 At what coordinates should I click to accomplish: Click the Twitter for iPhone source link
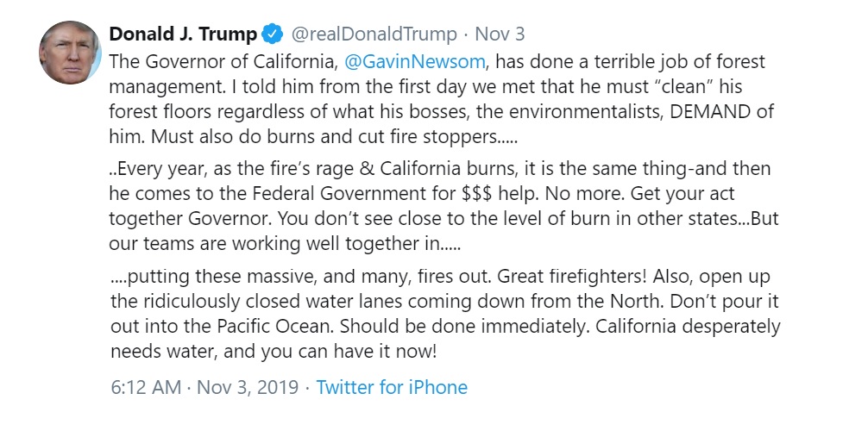pyautogui.click(x=392, y=387)
